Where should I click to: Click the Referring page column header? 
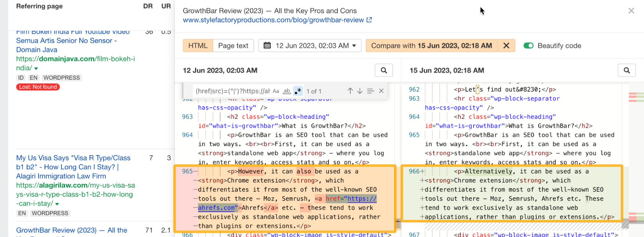tap(39, 6)
